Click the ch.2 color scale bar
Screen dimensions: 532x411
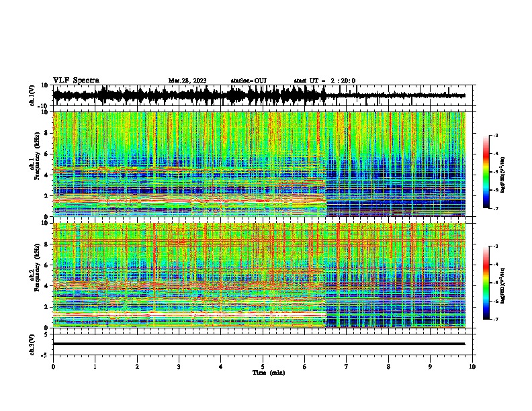tap(486, 283)
